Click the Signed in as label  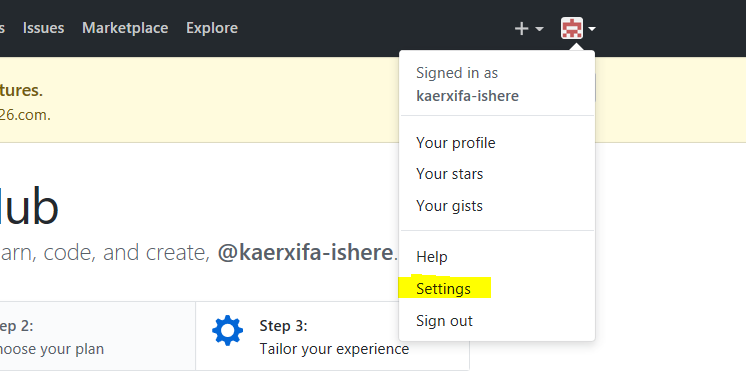(x=457, y=73)
